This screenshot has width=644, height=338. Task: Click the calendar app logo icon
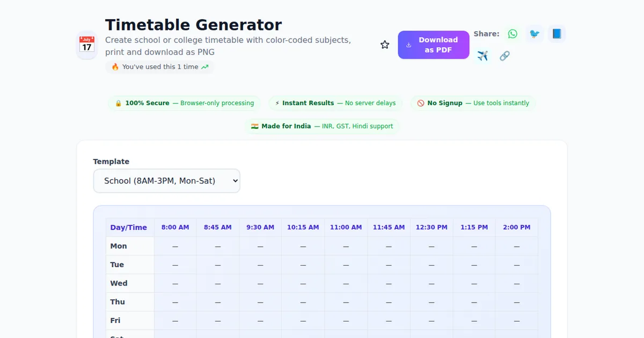click(87, 45)
